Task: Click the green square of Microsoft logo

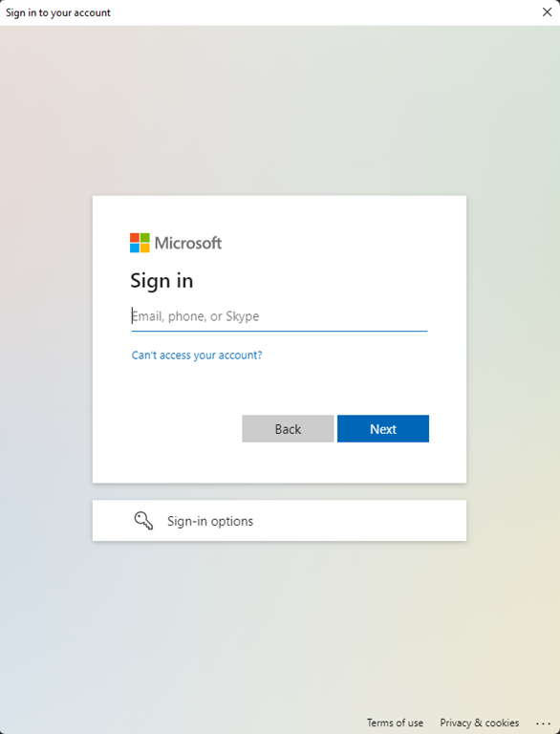Action: (x=144, y=238)
